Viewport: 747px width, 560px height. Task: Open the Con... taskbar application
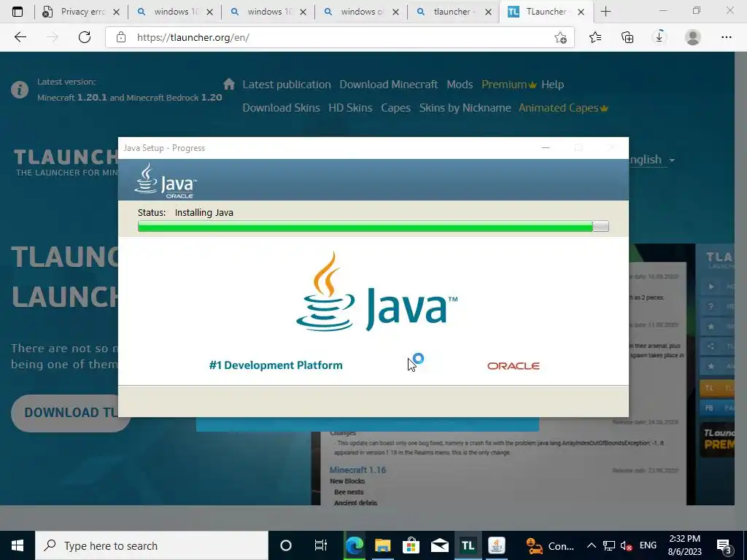(x=550, y=545)
